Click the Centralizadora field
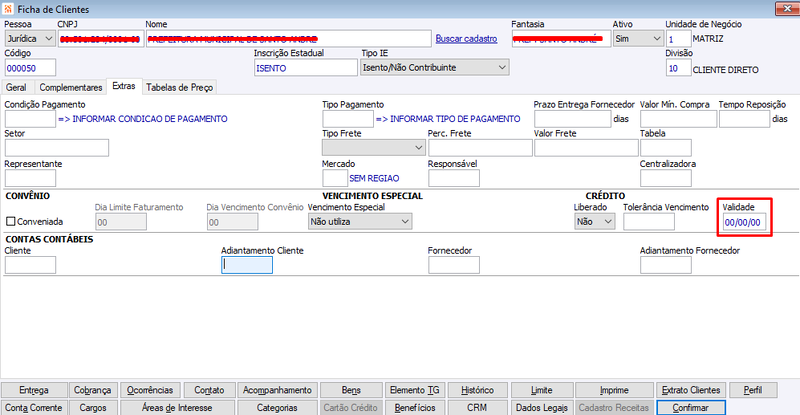Screen dimensions: 800x415 (x=666, y=178)
